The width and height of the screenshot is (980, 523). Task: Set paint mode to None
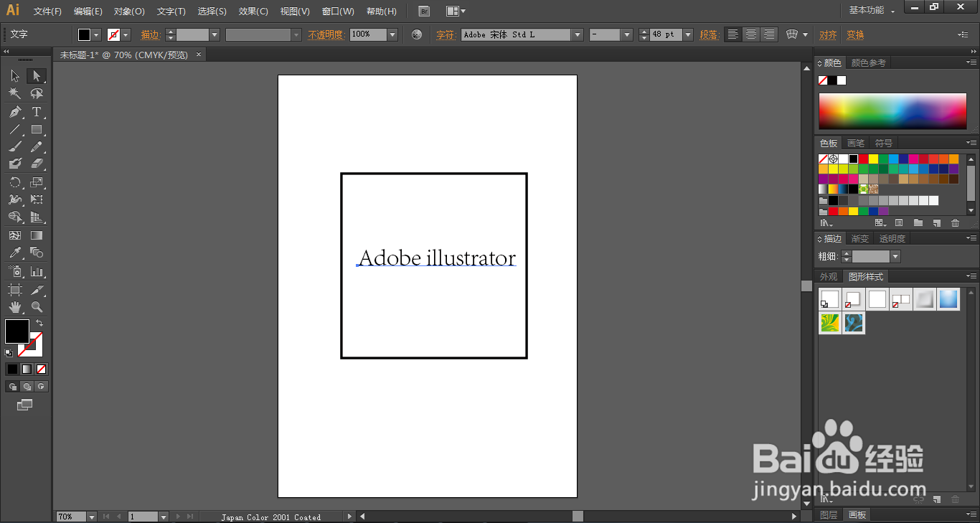[x=41, y=369]
